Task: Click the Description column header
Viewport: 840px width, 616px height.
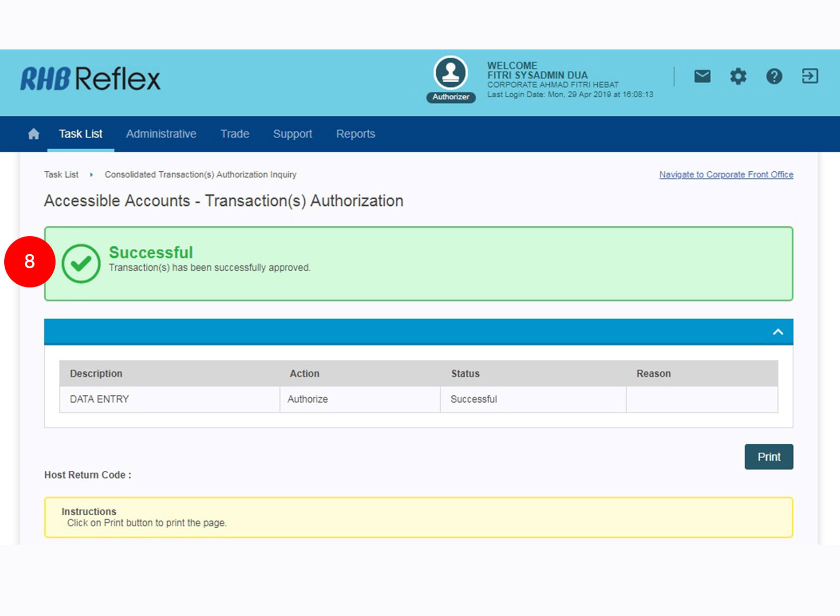Action: click(96, 373)
